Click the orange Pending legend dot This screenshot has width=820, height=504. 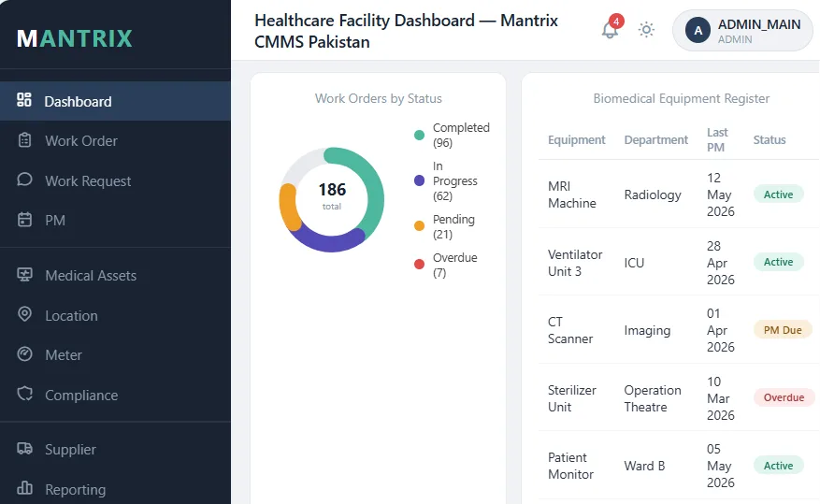(419, 226)
